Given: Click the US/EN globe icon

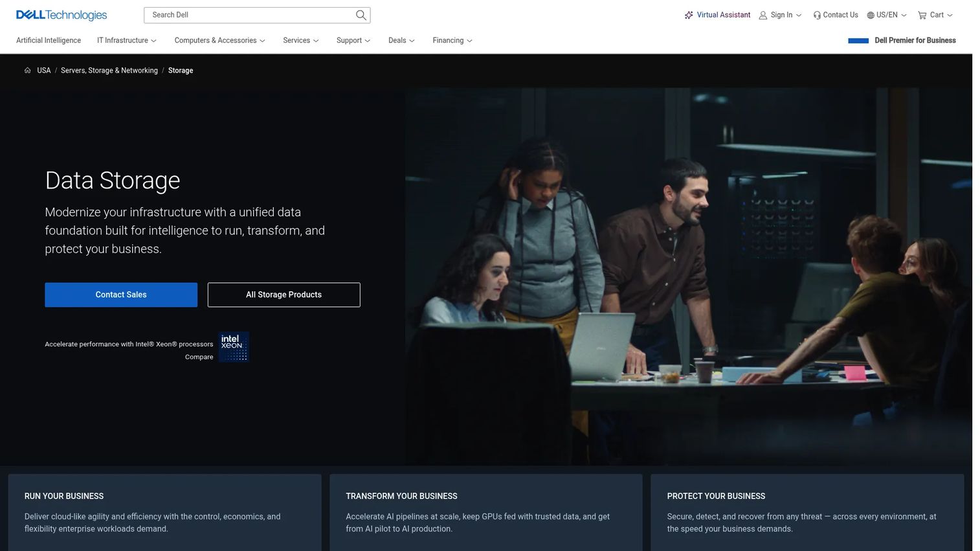Looking at the screenshot, I should pos(871,15).
